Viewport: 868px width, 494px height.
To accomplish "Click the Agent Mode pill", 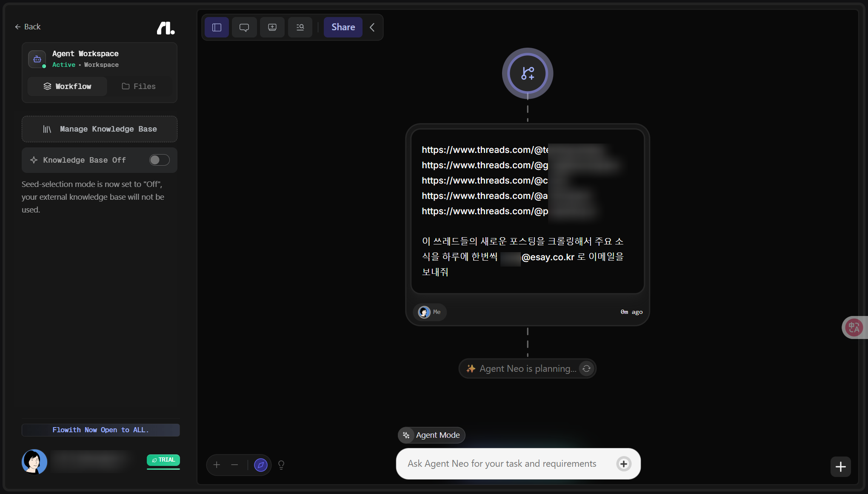I will click(x=431, y=435).
